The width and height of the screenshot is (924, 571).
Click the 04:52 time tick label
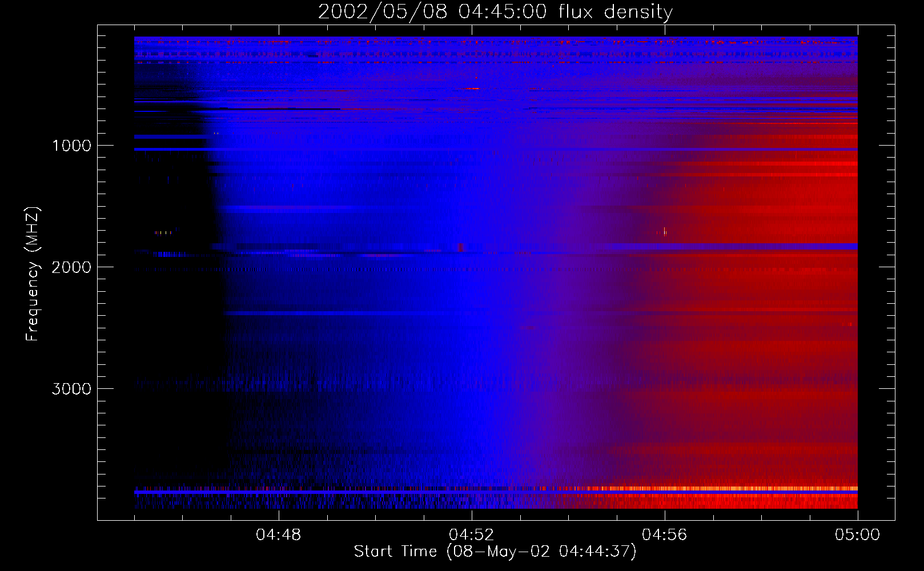472,535
